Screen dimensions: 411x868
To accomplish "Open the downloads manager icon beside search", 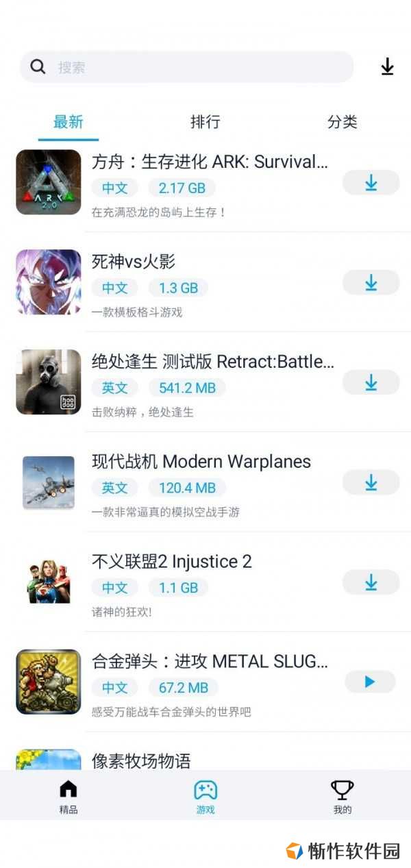I will [388, 66].
